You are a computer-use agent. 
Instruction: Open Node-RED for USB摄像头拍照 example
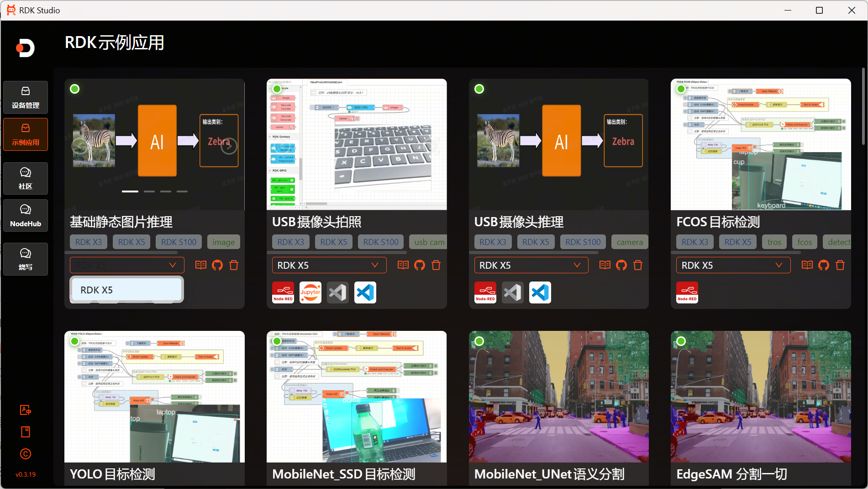pos(283,292)
